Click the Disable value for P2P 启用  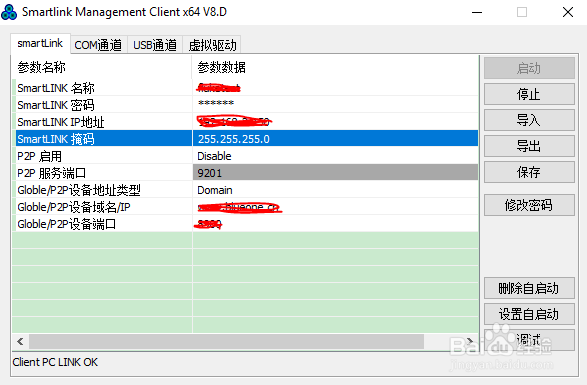coord(214,156)
